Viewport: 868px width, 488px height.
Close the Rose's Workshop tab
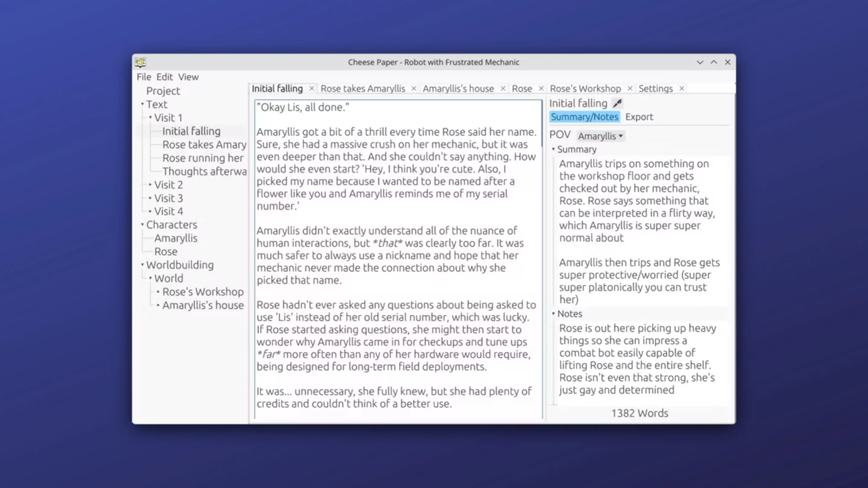(x=630, y=89)
